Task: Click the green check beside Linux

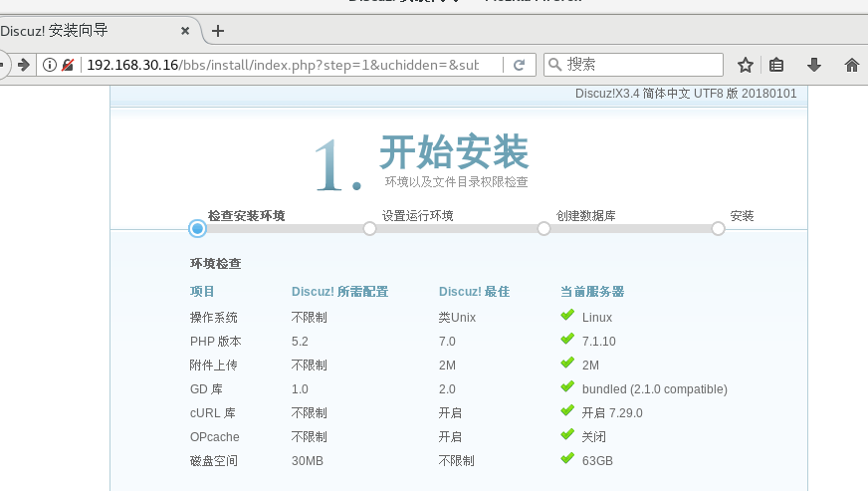Action: pyautogui.click(x=567, y=316)
